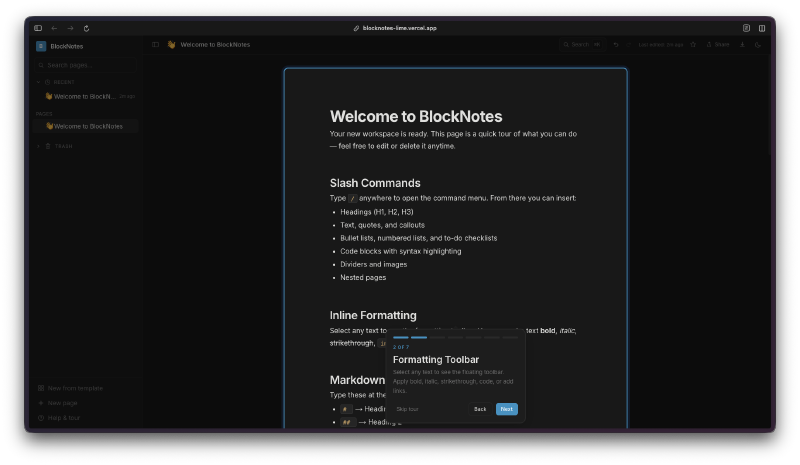Click the New from template grid icon
Viewport: 800px width, 465px height.
(41, 388)
